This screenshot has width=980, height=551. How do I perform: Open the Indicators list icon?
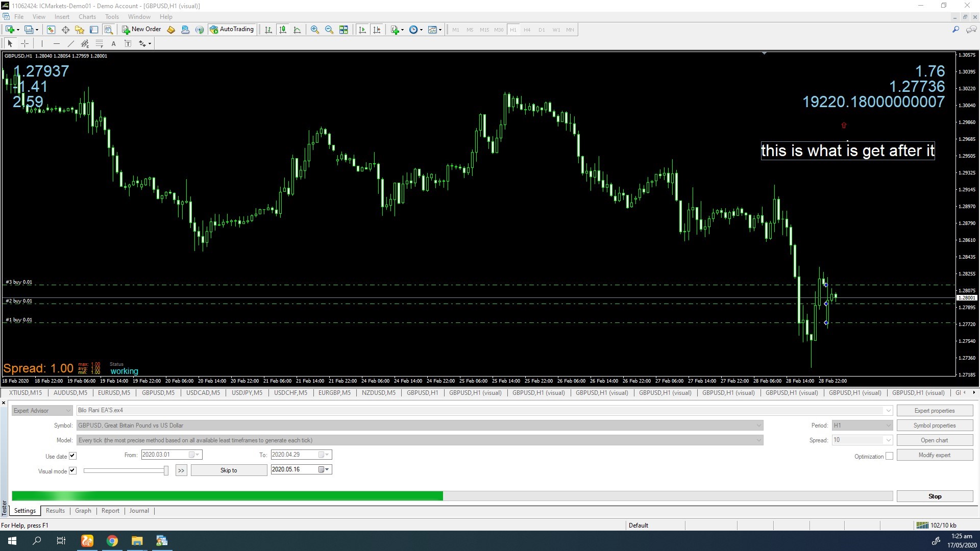pos(397,30)
